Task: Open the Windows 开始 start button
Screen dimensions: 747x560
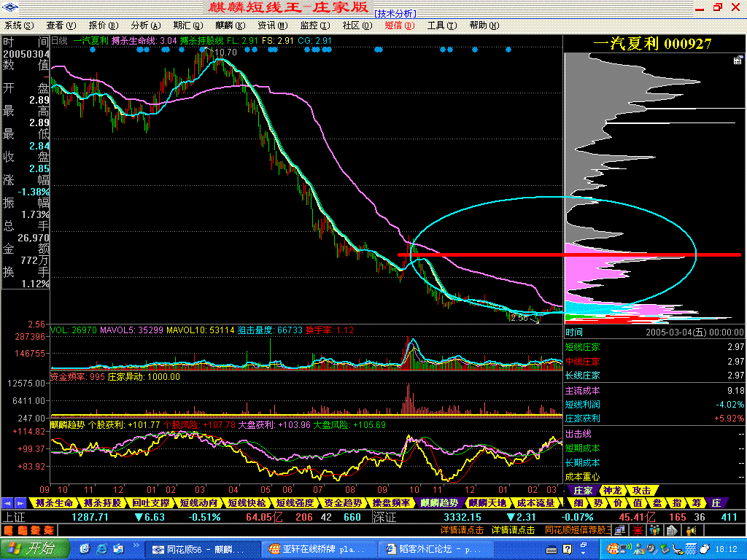Action: pos(34,549)
